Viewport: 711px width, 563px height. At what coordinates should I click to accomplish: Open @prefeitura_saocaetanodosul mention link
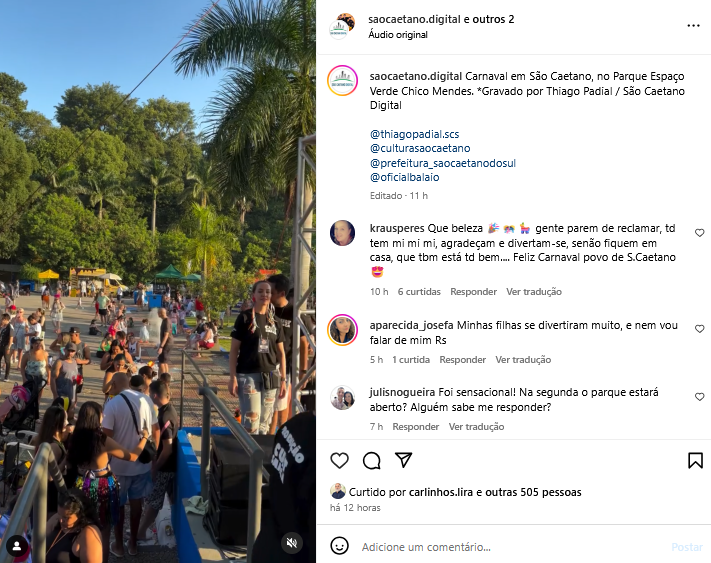(x=443, y=163)
